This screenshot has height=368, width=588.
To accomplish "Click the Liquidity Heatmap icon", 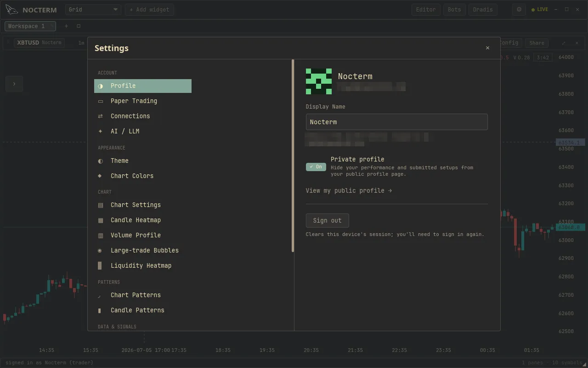I will click(100, 266).
